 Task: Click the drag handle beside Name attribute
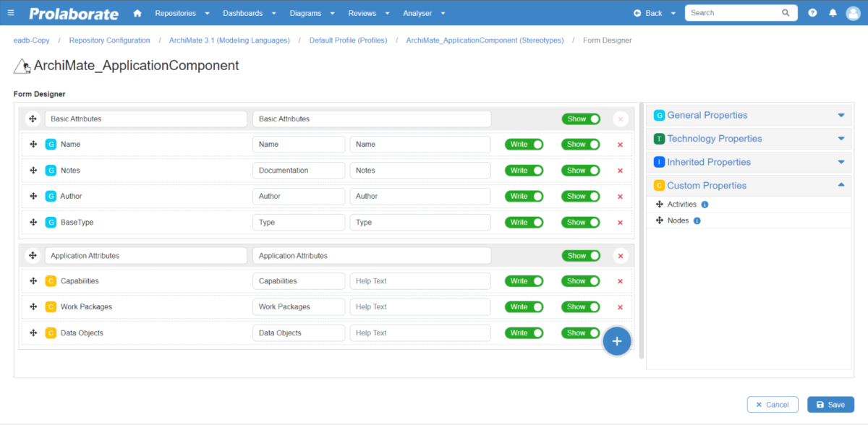click(x=33, y=144)
